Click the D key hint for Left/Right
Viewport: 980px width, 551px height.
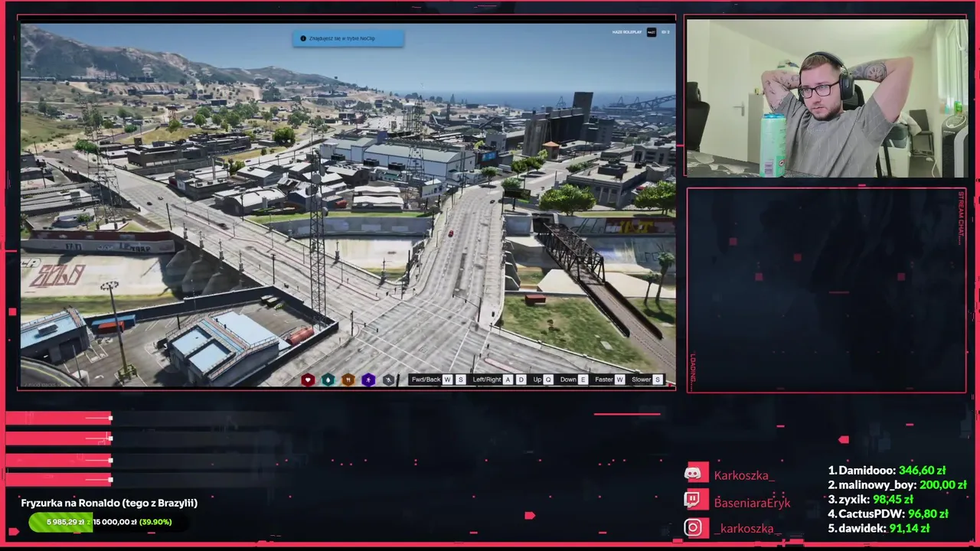pyautogui.click(x=521, y=380)
